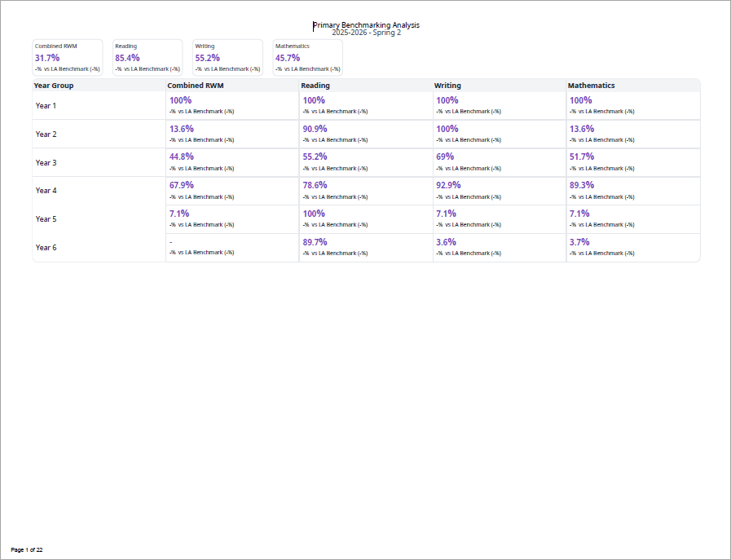Select the Combined RWM table column header

[x=196, y=86]
